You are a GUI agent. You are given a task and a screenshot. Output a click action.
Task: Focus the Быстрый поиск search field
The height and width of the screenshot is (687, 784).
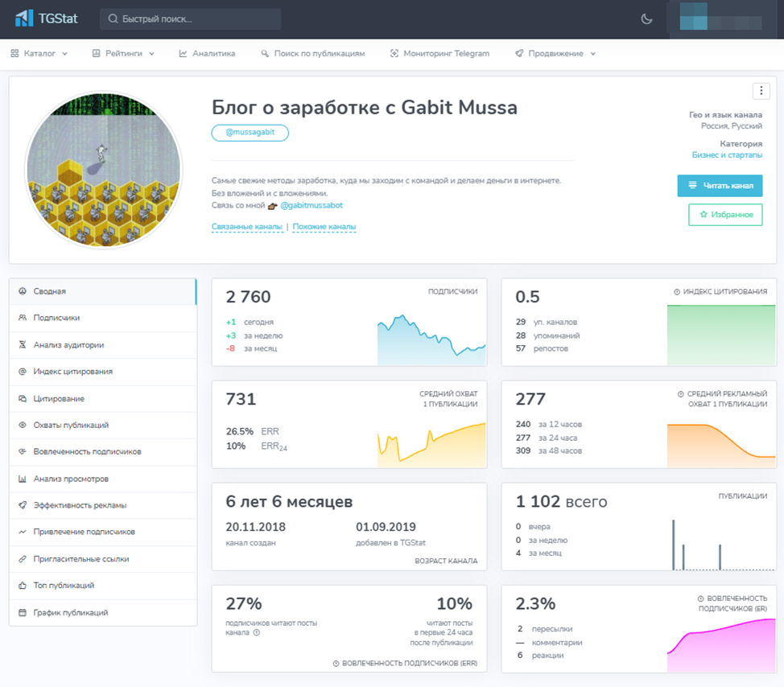click(x=190, y=19)
